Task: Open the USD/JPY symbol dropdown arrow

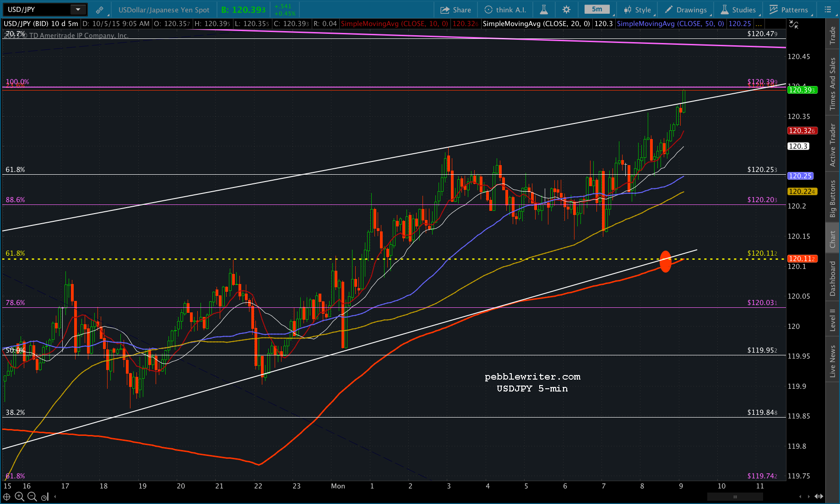Action: pos(78,10)
